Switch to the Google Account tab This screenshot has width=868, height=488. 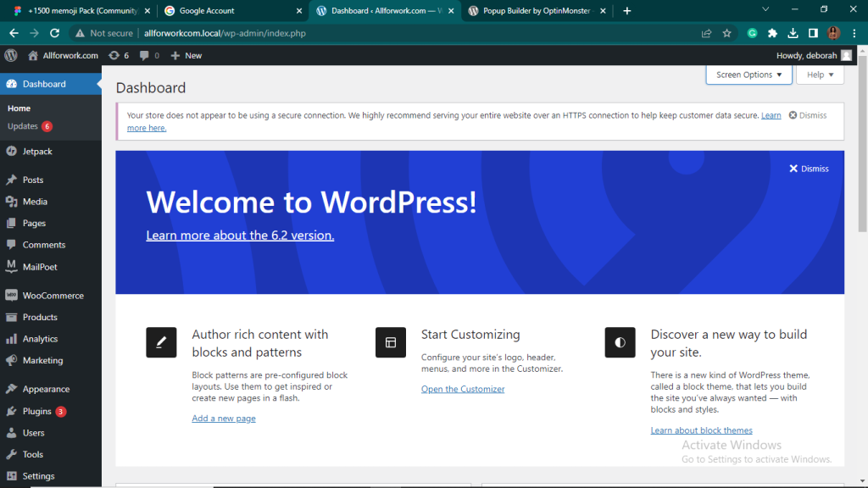pos(233,10)
